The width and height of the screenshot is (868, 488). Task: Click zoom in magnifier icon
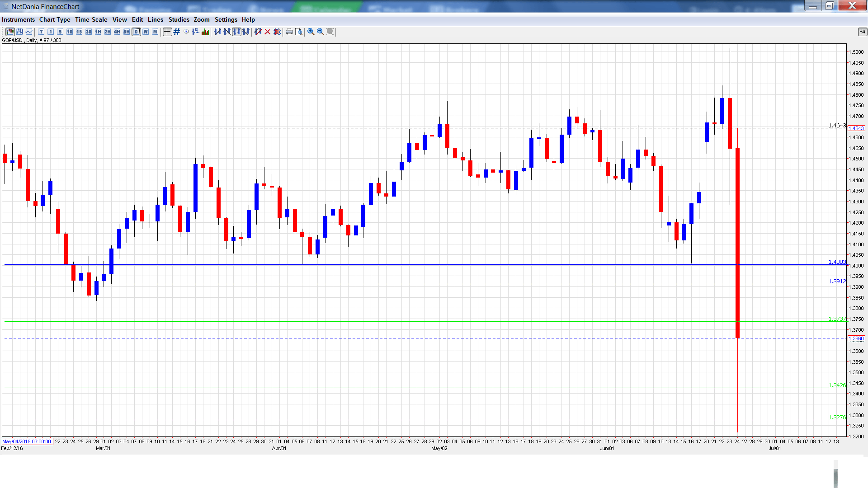311,32
